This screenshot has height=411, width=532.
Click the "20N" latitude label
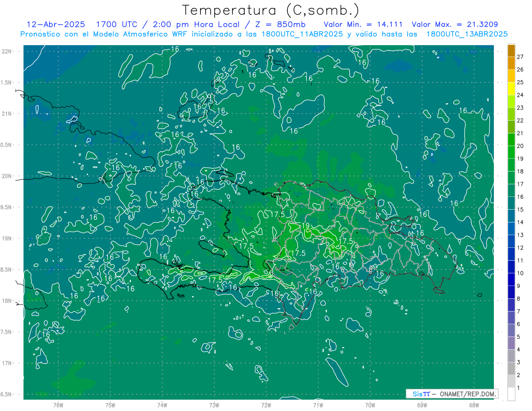pyautogui.click(x=7, y=176)
